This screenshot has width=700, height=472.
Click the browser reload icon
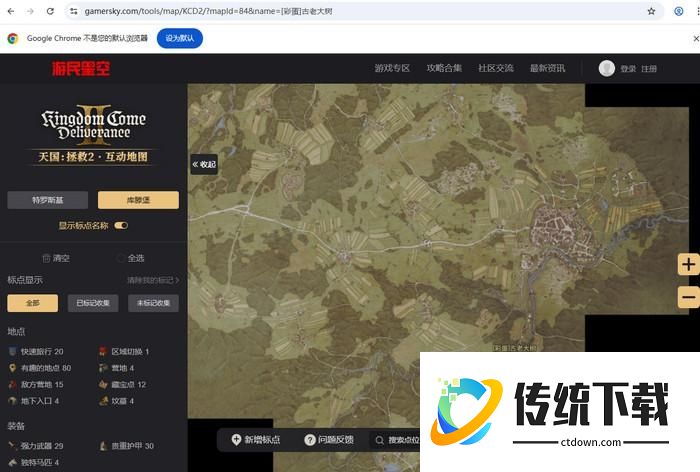click(x=49, y=11)
